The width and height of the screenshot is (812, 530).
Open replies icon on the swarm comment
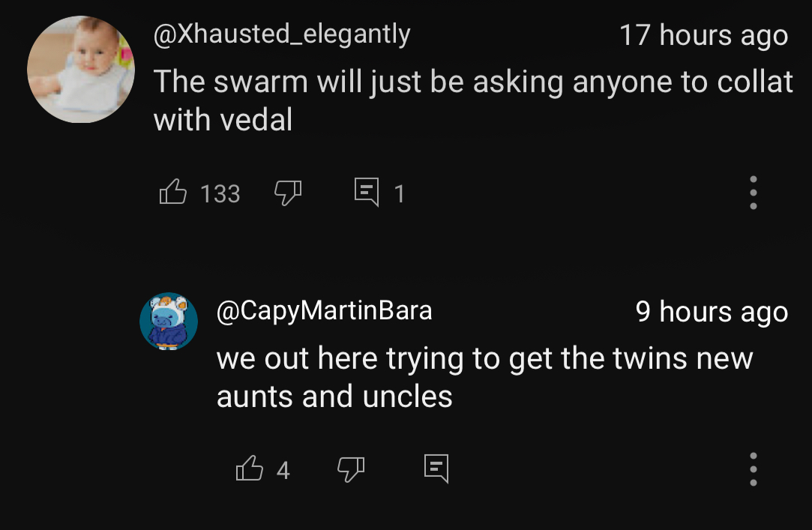[367, 193]
